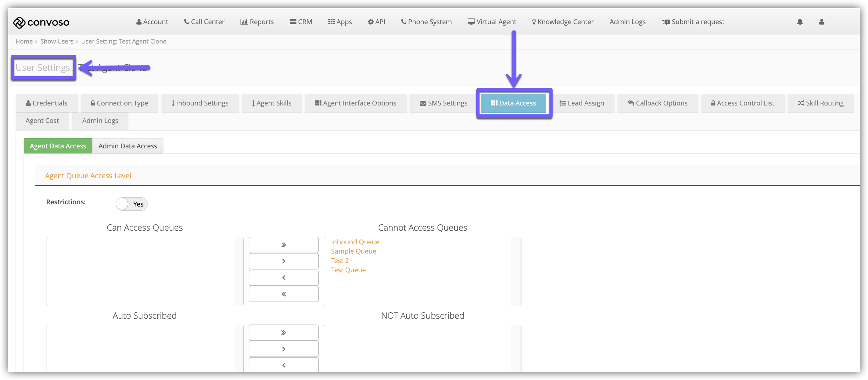
Task: Open the user profile icon
Action: pyautogui.click(x=822, y=22)
